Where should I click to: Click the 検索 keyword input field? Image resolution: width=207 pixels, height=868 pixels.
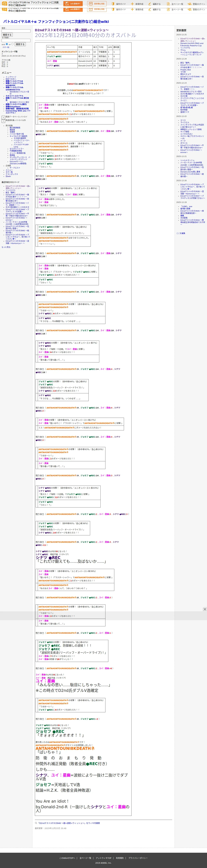click(x=16, y=31)
